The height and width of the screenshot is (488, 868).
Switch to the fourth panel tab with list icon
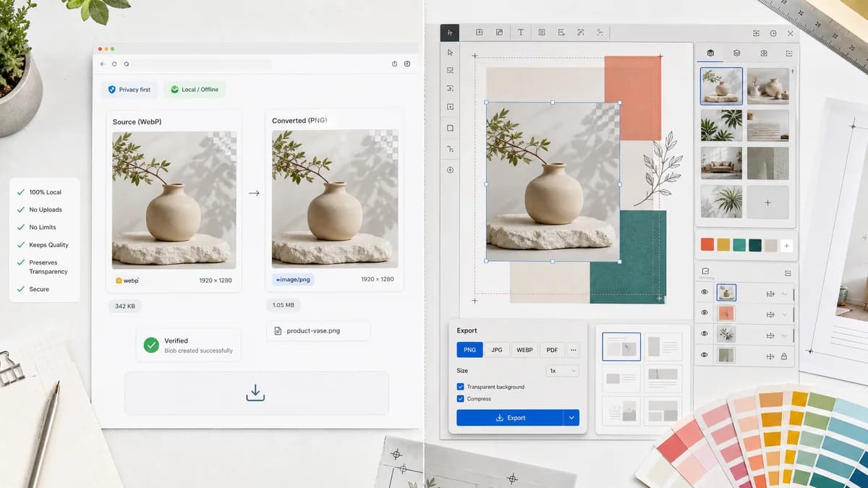788,53
